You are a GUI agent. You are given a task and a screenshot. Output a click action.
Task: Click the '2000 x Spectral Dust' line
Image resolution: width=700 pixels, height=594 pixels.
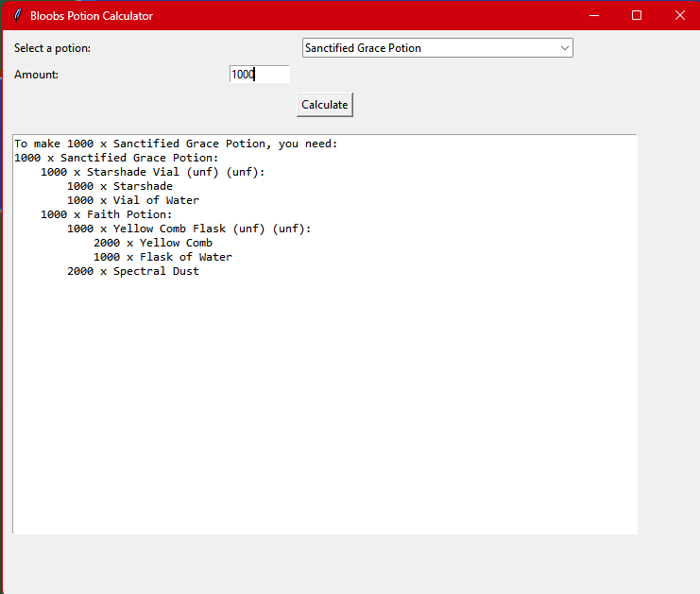[x=133, y=271]
